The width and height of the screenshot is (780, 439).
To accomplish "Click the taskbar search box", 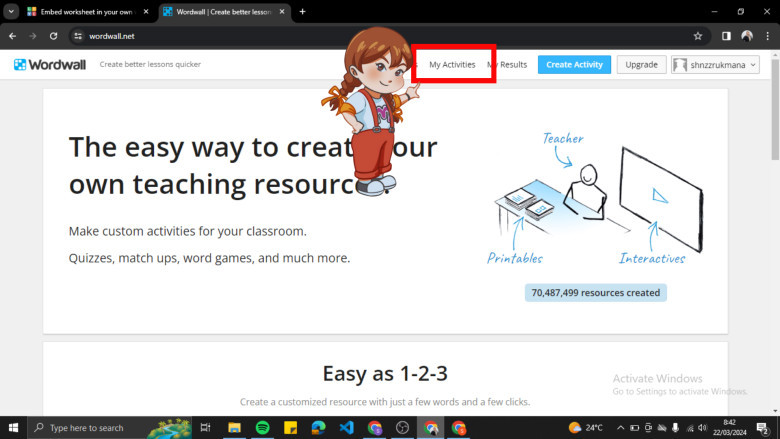I will pyautogui.click(x=109, y=428).
